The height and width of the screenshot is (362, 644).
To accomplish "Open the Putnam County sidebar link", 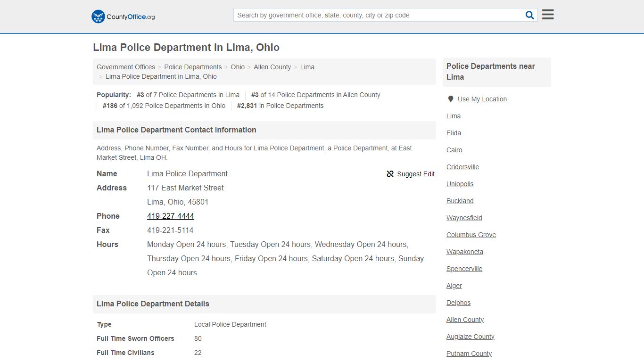I will coord(469,354).
